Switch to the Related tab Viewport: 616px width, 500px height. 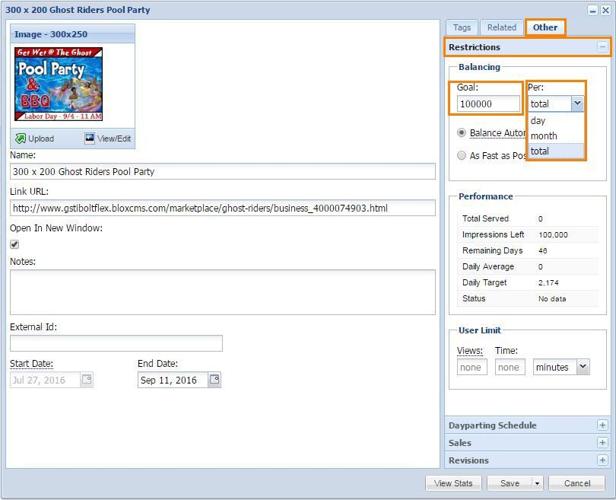pyautogui.click(x=502, y=28)
